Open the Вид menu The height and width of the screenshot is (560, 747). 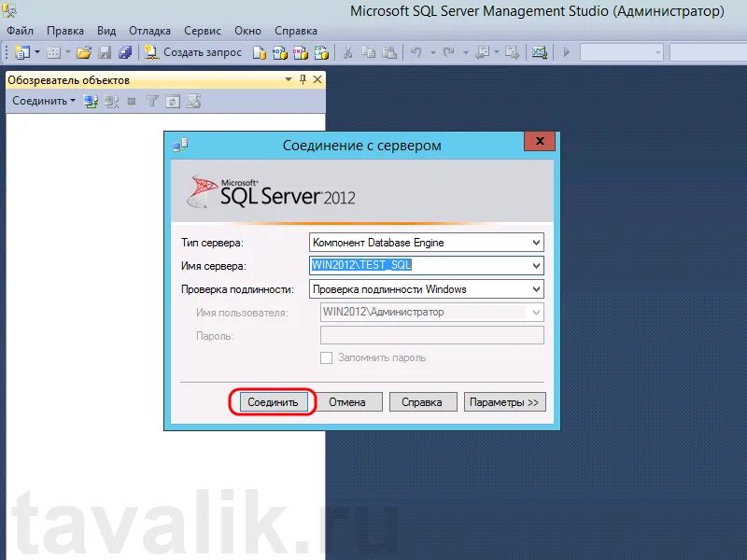click(x=106, y=31)
